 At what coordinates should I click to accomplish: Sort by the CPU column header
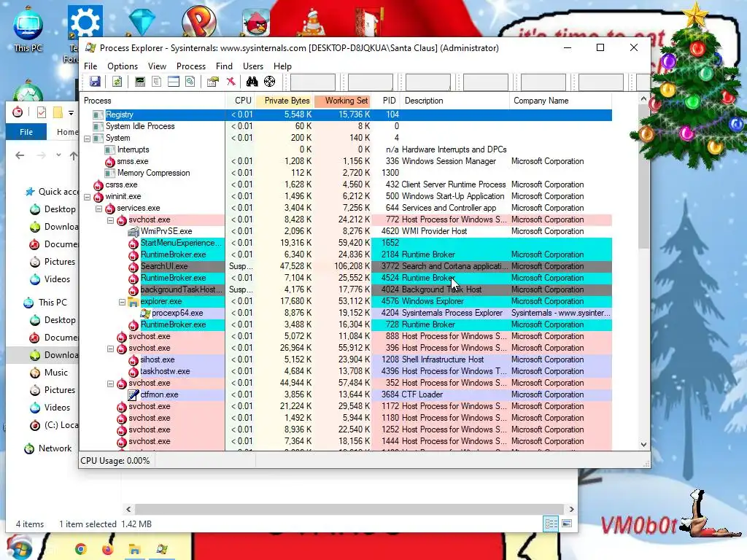[239, 101]
